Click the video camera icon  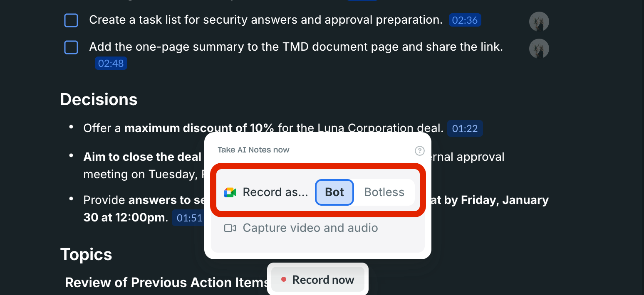click(x=230, y=228)
